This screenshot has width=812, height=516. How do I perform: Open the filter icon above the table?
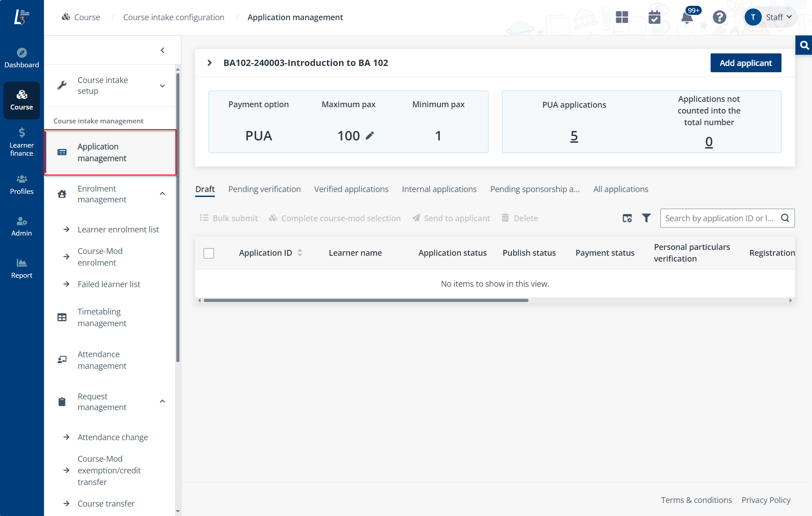(x=646, y=218)
